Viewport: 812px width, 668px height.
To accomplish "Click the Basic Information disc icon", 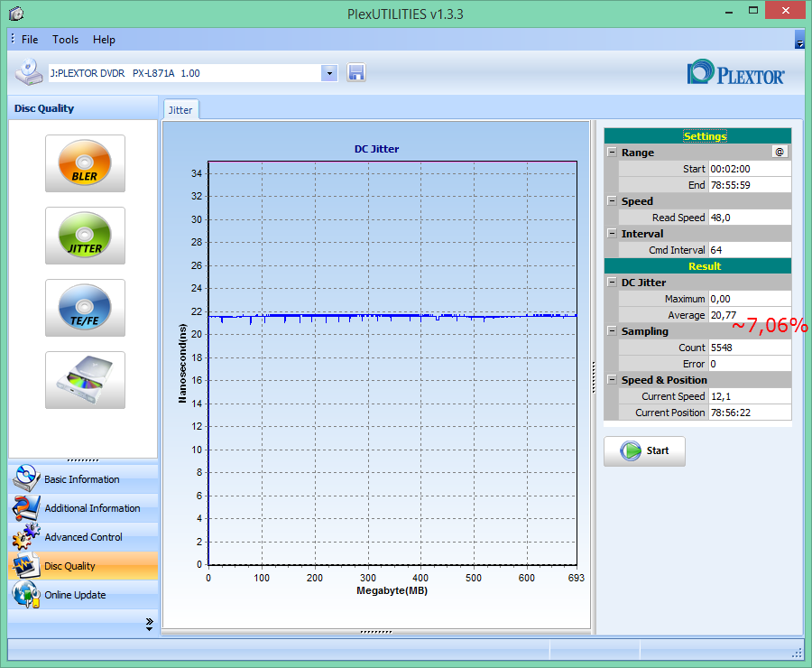I will tap(26, 478).
